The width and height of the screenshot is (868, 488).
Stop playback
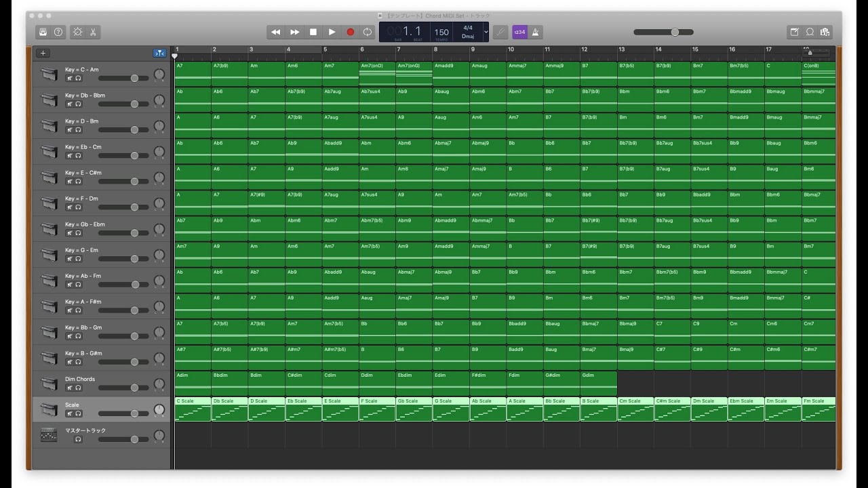(313, 32)
